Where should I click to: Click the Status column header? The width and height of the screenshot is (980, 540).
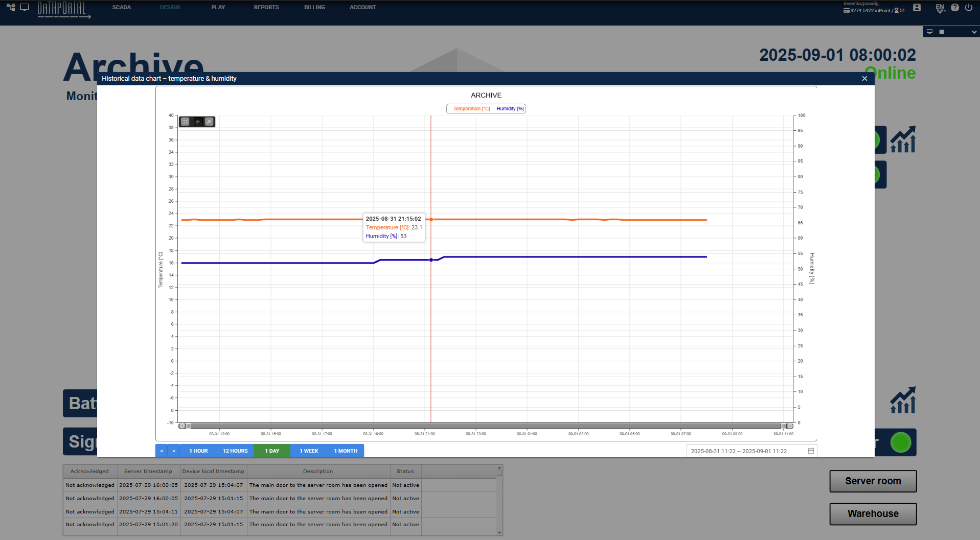pos(405,472)
